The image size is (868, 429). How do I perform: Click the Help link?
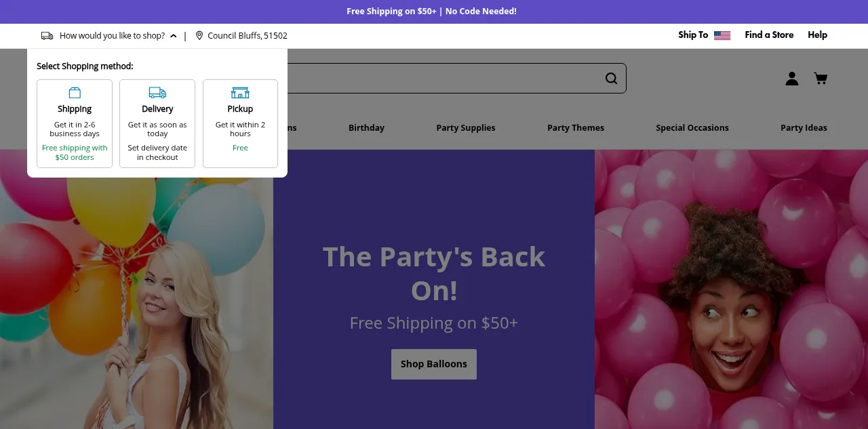(817, 35)
